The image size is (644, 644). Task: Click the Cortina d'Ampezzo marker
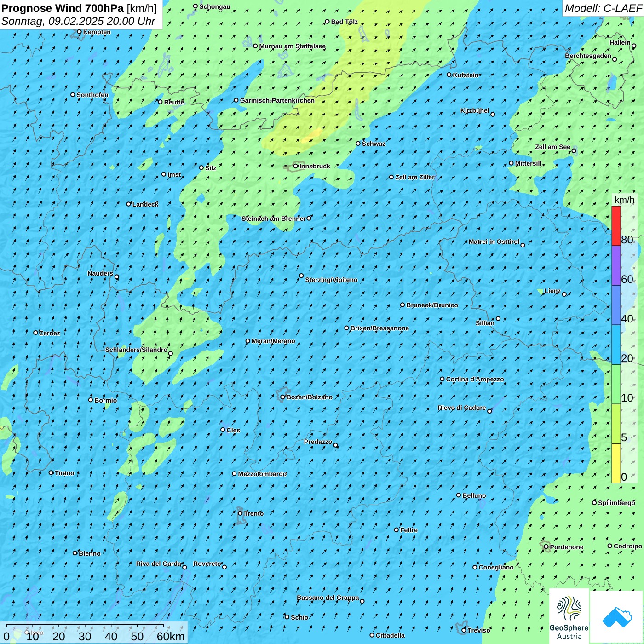coord(442,379)
